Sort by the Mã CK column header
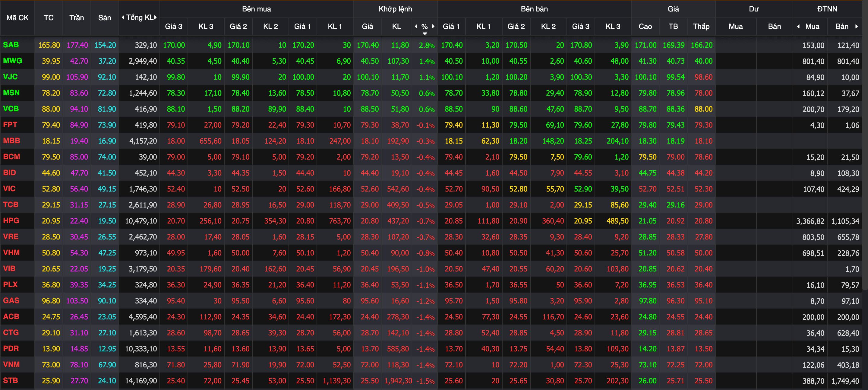Image resolution: width=868 pixels, height=390 pixels. pyautogui.click(x=17, y=18)
